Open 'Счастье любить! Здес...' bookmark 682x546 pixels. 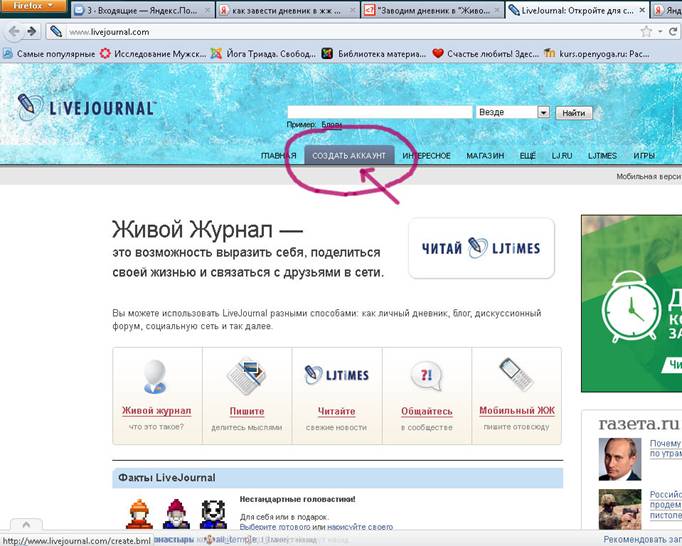click(485, 54)
